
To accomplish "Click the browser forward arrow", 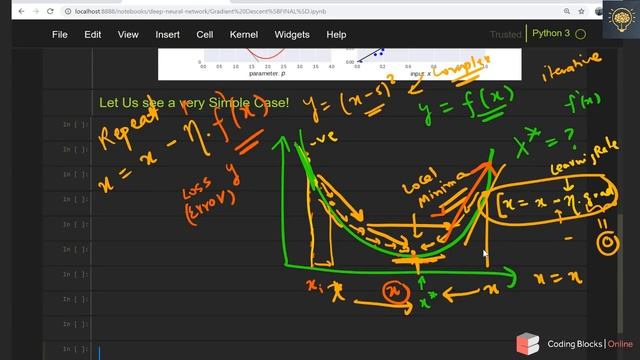I will point(36,11).
